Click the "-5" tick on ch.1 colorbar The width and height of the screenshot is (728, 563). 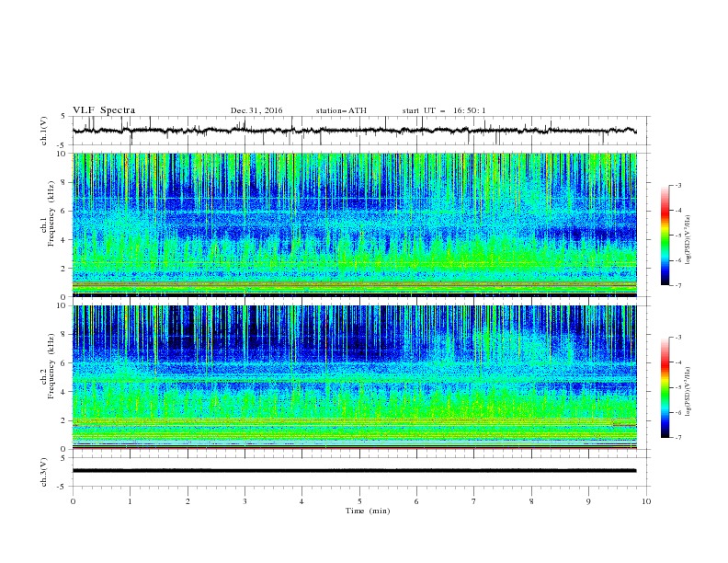click(677, 236)
